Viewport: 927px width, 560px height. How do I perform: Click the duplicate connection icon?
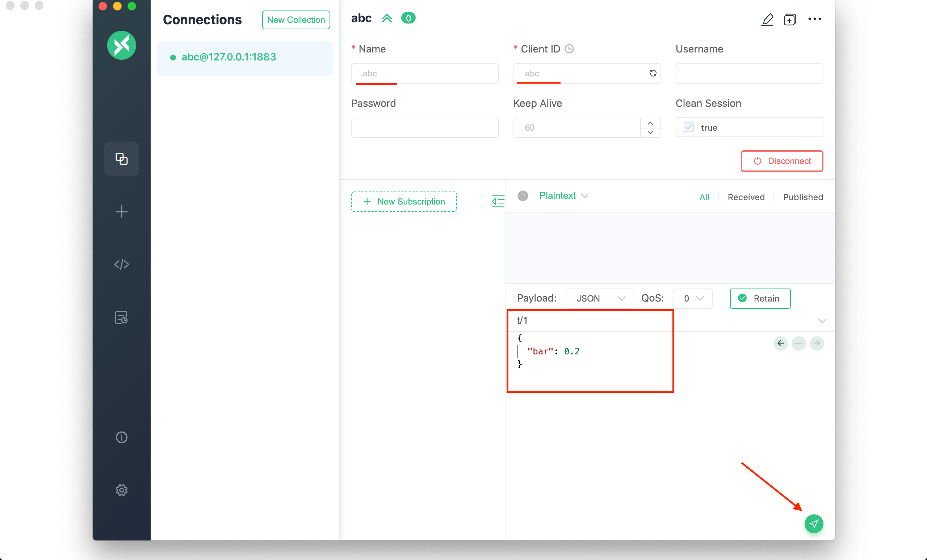pyautogui.click(x=790, y=18)
